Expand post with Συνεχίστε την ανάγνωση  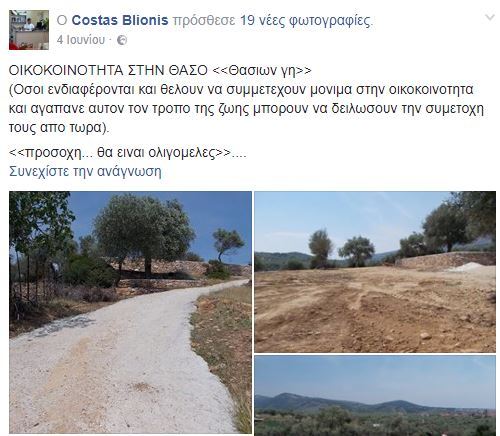coord(85,171)
